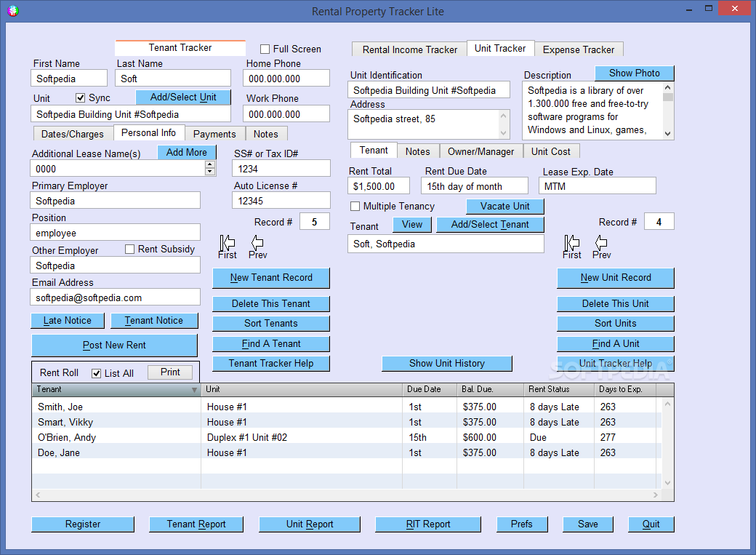Viewport: 756px width, 555px height.
Task: Increment Additional Lease Names spinner up
Action: coord(210,164)
